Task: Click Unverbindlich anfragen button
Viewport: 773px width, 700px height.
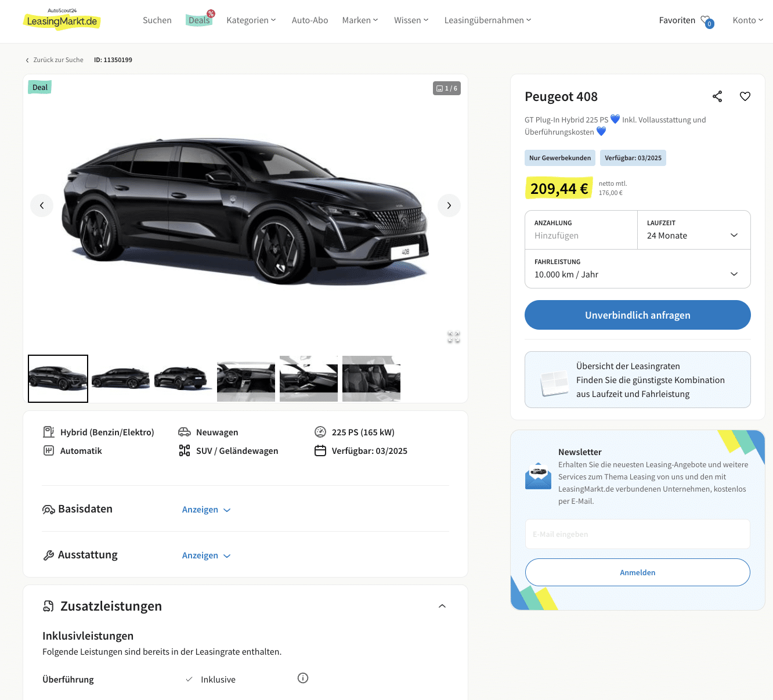Action: pyautogui.click(x=638, y=315)
